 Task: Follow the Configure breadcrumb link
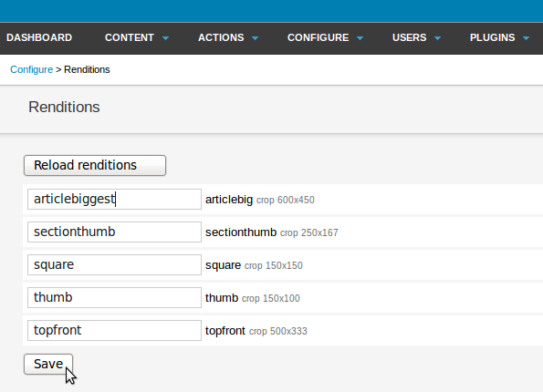[x=32, y=69]
